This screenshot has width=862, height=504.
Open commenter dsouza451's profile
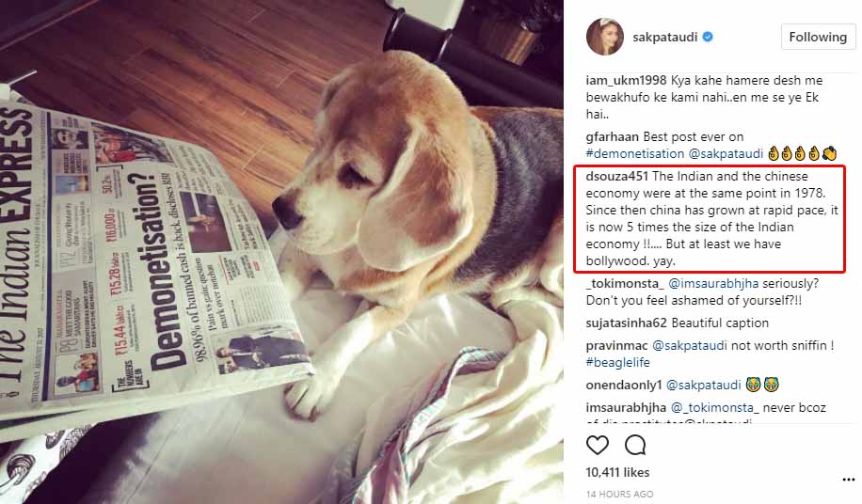click(617, 176)
